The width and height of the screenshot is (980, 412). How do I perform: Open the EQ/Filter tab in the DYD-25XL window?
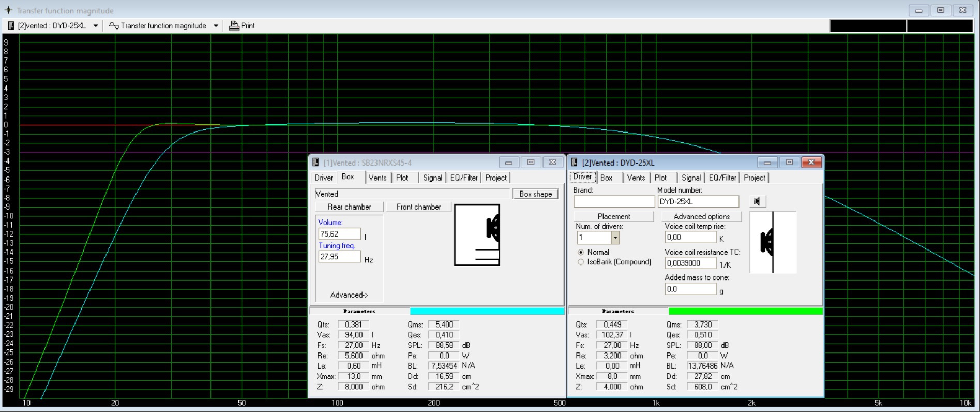click(x=722, y=178)
